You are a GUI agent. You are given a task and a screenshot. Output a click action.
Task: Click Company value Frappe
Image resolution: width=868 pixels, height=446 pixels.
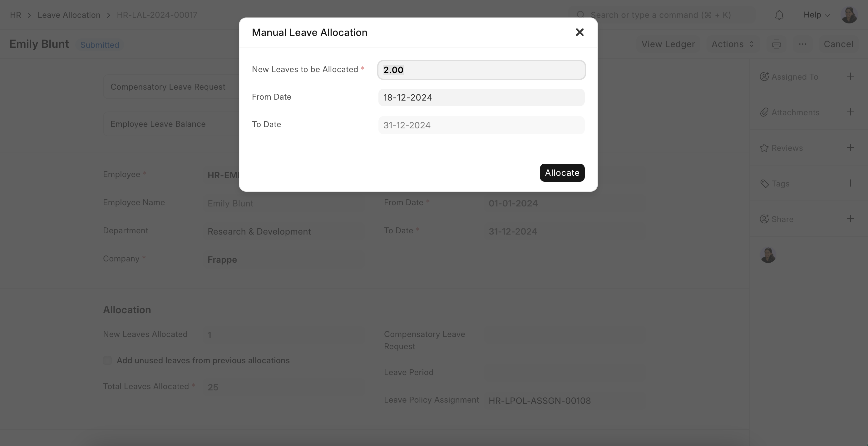click(222, 260)
